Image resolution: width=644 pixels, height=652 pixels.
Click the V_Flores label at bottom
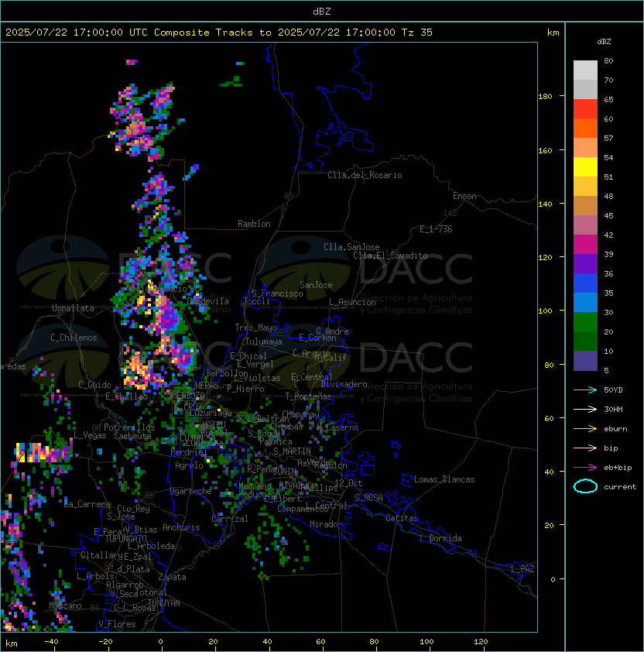[117, 624]
